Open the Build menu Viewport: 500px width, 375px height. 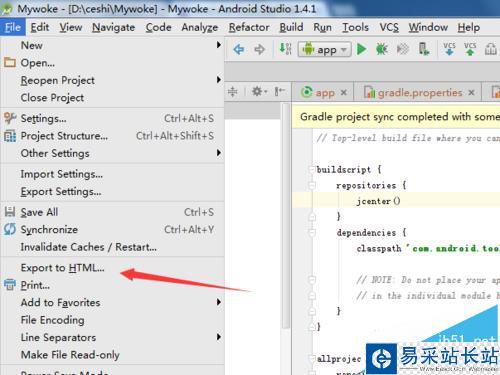(x=291, y=27)
